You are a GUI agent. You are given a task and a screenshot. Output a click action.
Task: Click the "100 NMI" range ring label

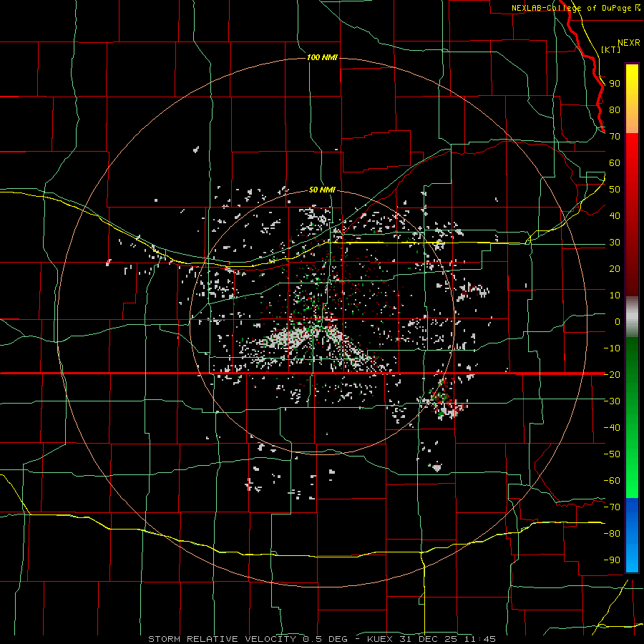click(x=322, y=57)
